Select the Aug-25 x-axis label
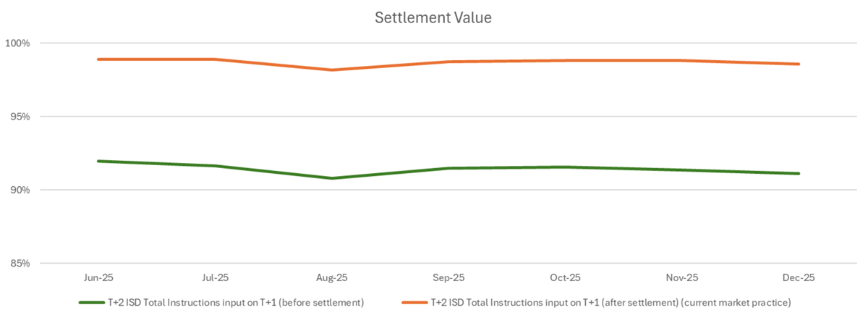The image size is (868, 318). [332, 277]
